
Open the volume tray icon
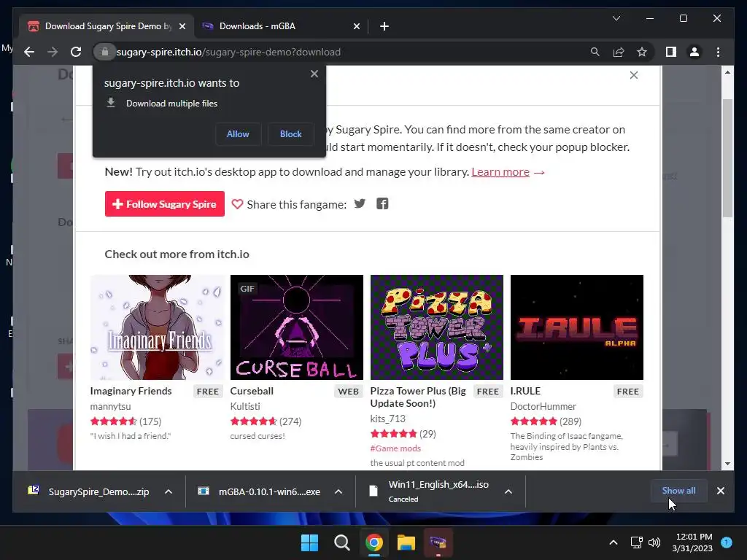click(x=654, y=542)
